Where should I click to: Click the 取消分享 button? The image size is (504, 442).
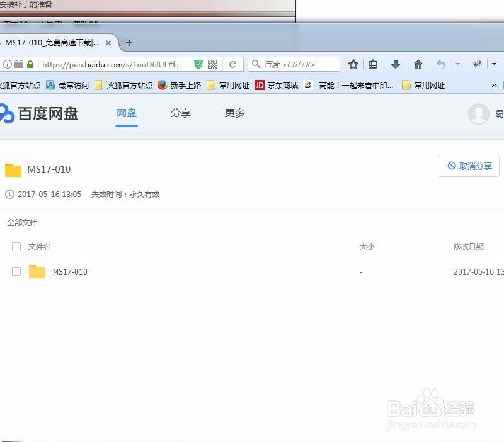(468, 166)
